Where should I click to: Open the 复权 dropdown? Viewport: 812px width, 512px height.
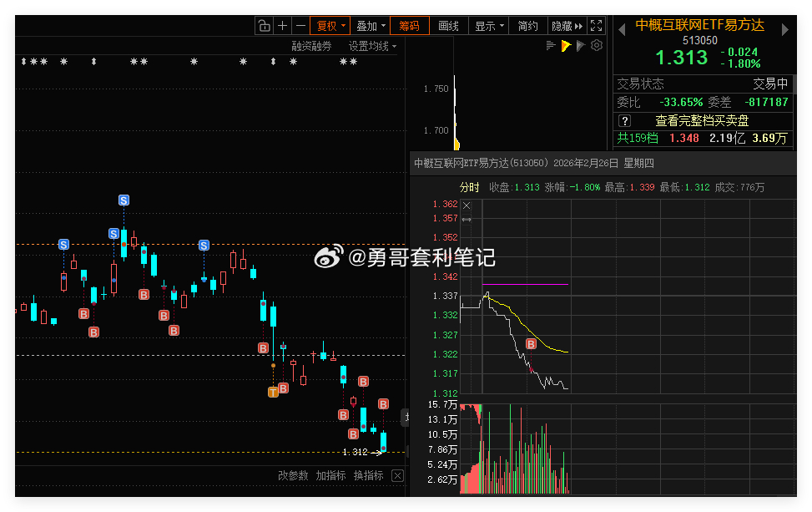pos(330,26)
